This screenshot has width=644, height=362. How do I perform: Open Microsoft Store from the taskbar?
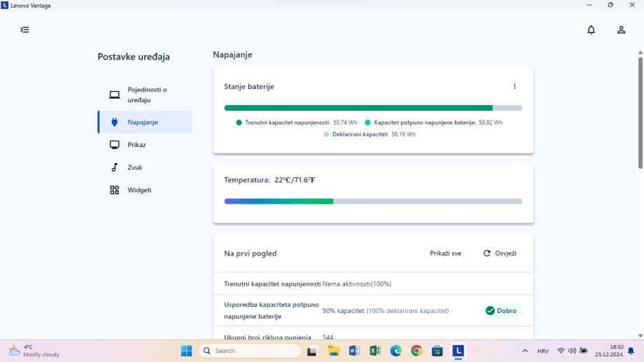(437, 351)
